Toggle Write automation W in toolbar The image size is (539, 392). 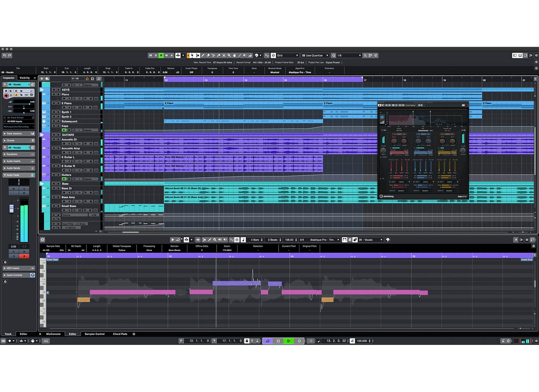tap(166, 55)
